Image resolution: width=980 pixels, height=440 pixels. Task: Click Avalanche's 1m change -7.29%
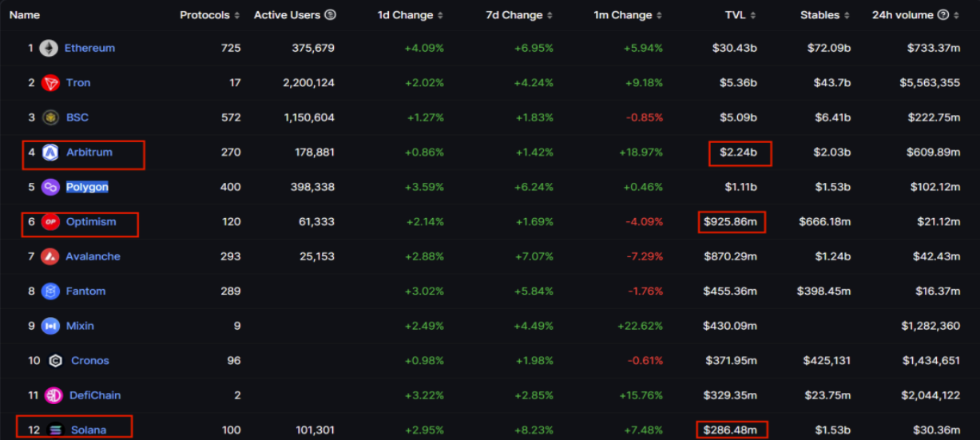[x=645, y=256]
